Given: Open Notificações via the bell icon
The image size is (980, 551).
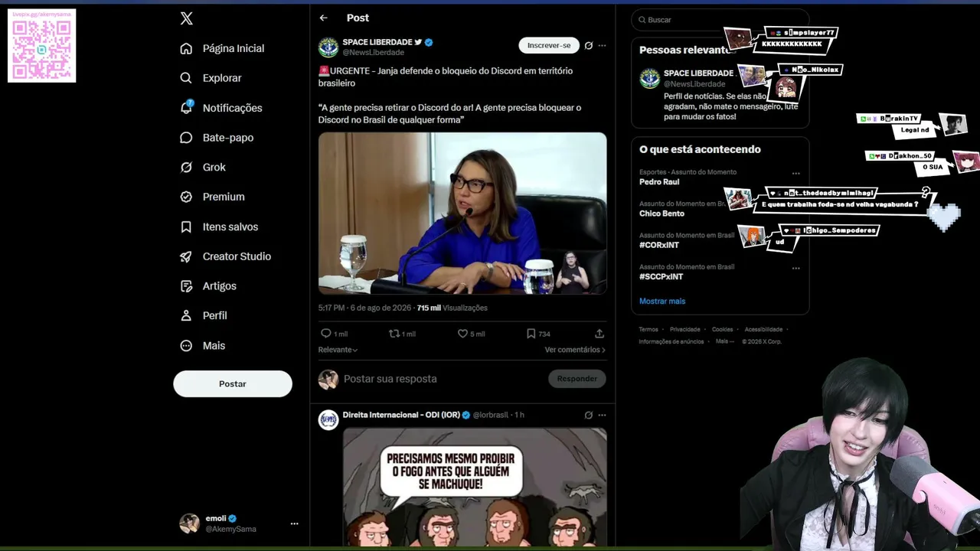Looking at the screenshot, I should tap(186, 108).
